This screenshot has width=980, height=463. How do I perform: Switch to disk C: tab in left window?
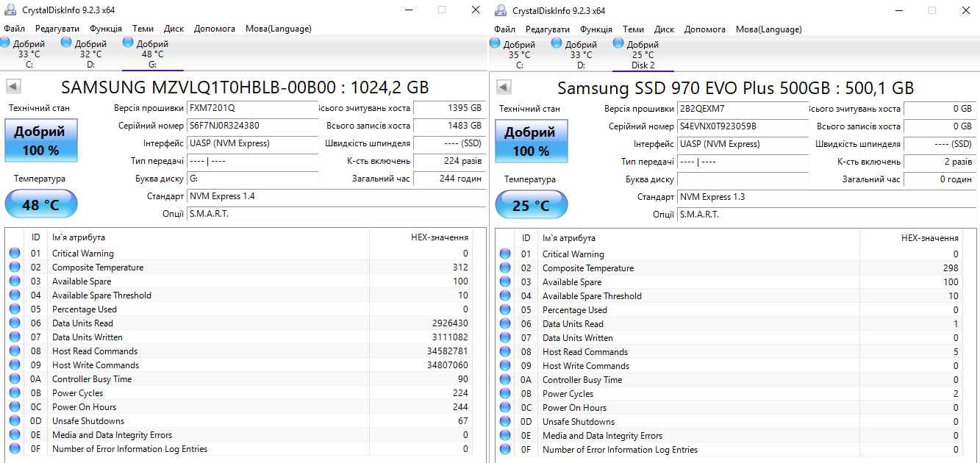(x=29, y=54)
